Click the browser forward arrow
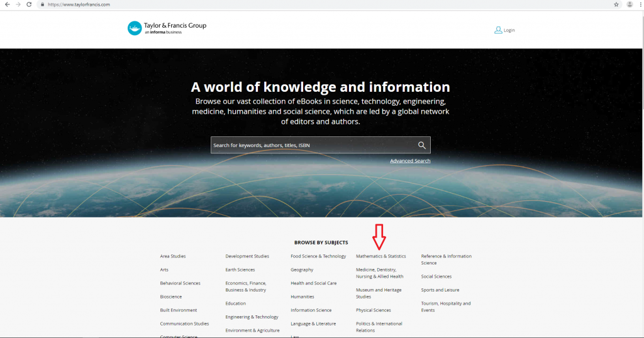Screen dimensions: 644x338 click(x=17, y=4)
